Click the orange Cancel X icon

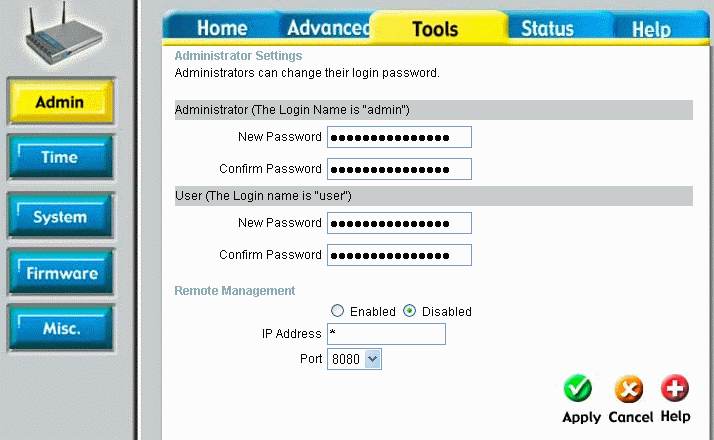point(628,389)
